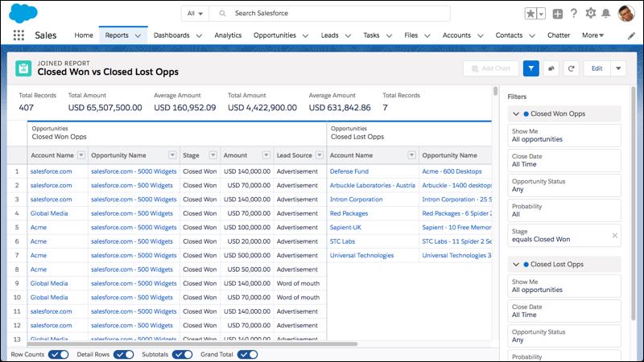This screenshot has width=644, height=362.
Task: Refresh the report with the reload icon
Action: 571,68
